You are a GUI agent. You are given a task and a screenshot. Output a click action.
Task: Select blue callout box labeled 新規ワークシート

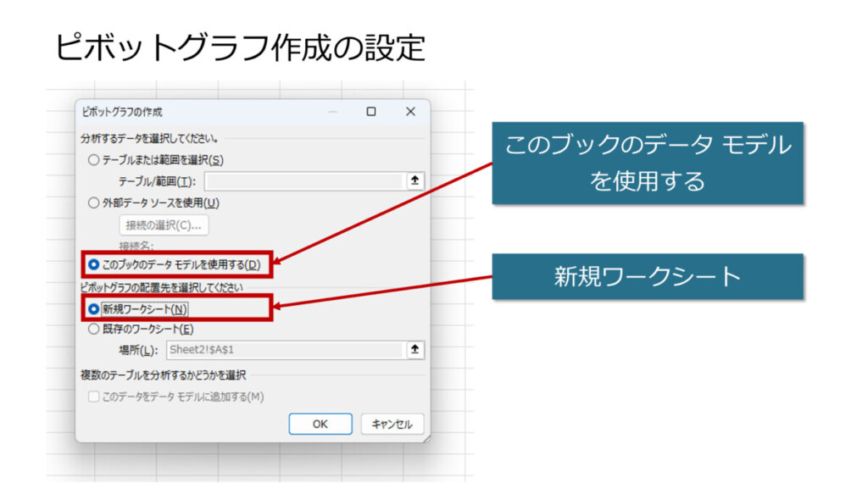[x=648, y=276]
